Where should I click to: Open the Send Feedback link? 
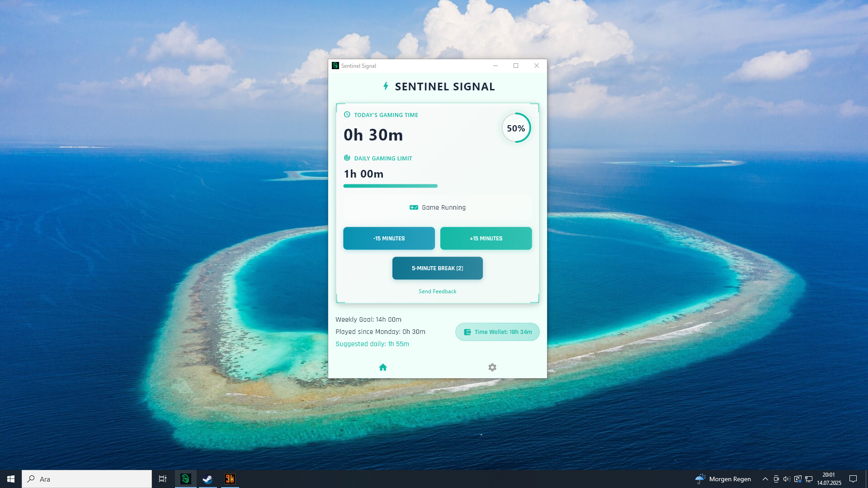pyautogui.click(x=437, y=291)
